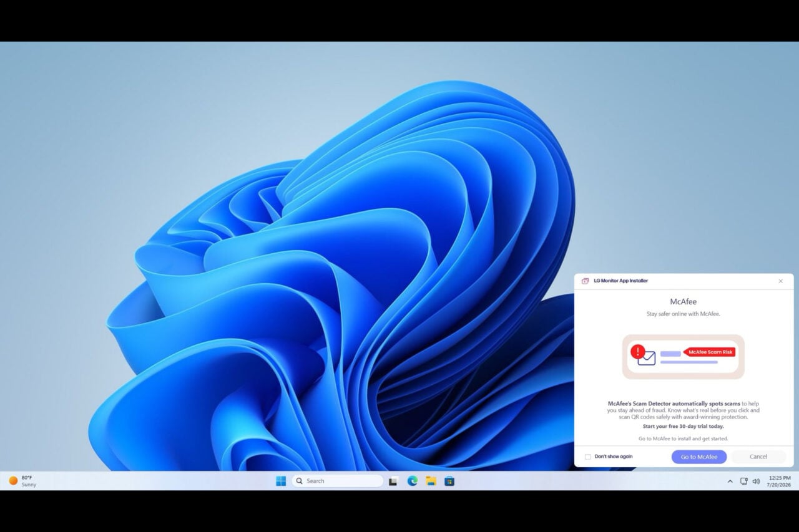
Task: Click the taskbar Search box
Action: pos(337,481)
